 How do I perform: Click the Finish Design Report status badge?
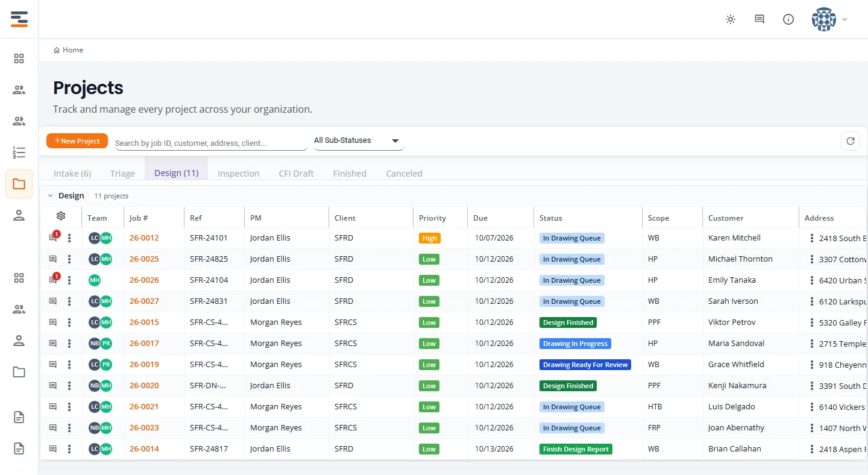(576, 449)
